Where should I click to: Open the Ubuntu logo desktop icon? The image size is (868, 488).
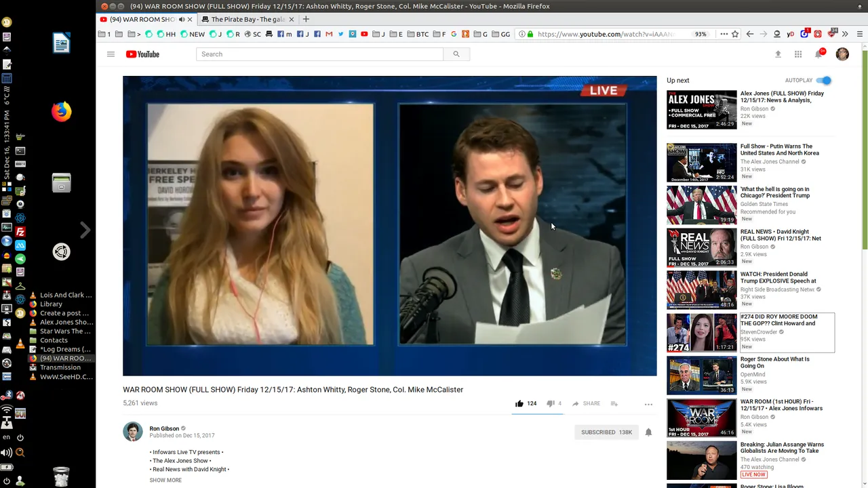(x=61, y=252)
